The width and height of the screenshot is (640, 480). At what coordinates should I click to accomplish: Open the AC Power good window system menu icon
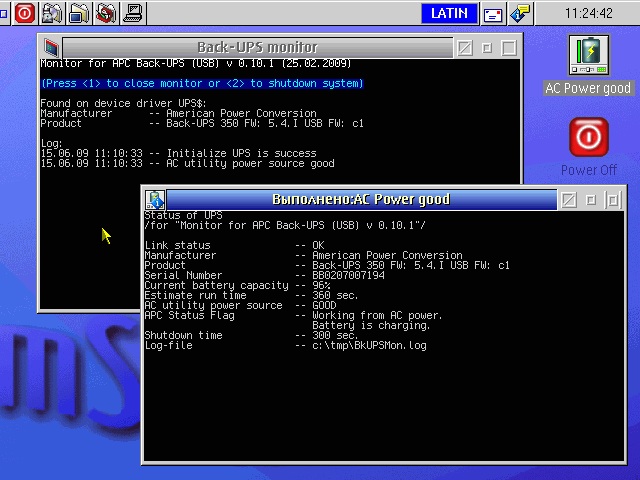coord(155,199)
